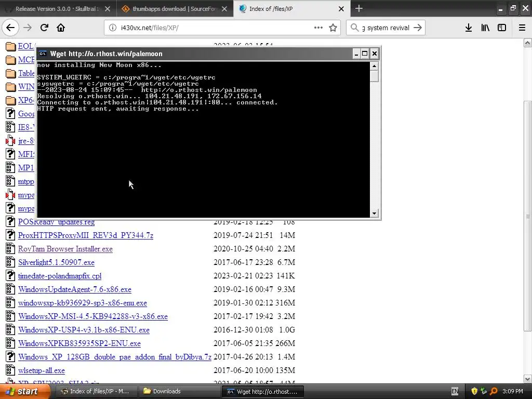Click the security shield tray icon
Image resolution: width=532 pixels, height=399 pixels.
click(x=474, y=392)
